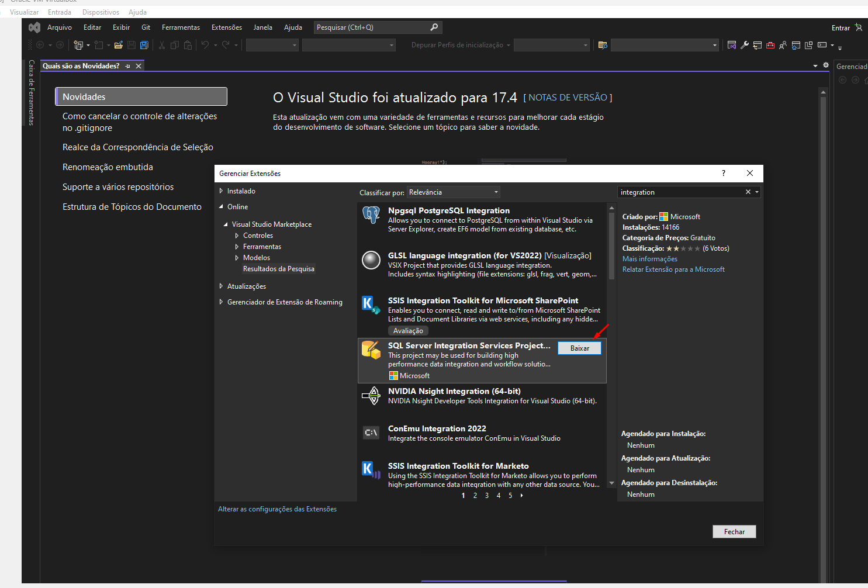Click the home window icon in toolbar
The height and width of the screenshot is (588, 868).
tap(796, 45)
